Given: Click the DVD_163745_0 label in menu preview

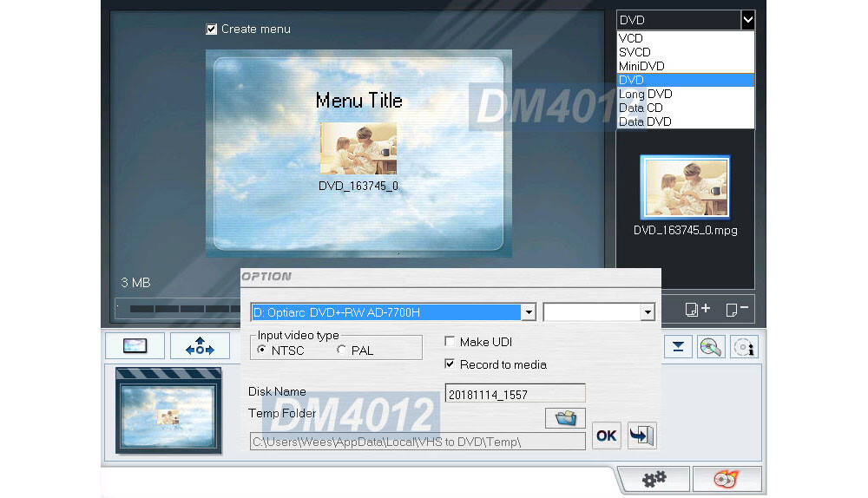Looking at the screenshot, I should [358, 186].
